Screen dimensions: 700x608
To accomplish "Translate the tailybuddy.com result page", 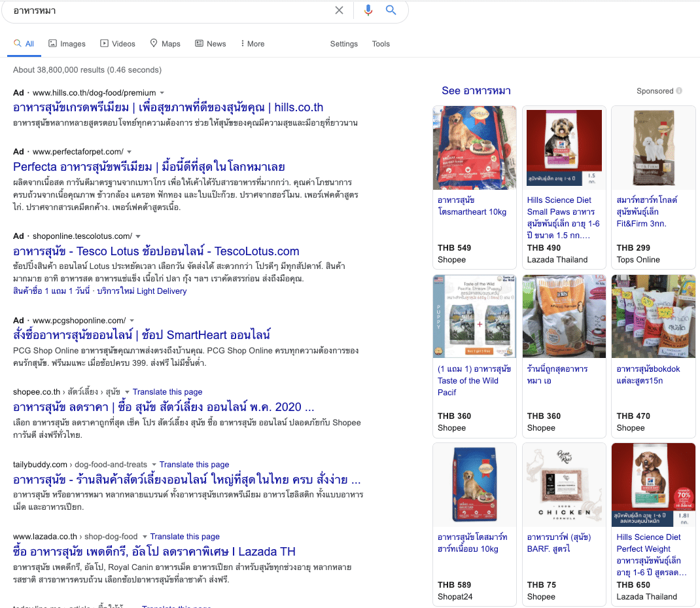I will tap(194, 465).
